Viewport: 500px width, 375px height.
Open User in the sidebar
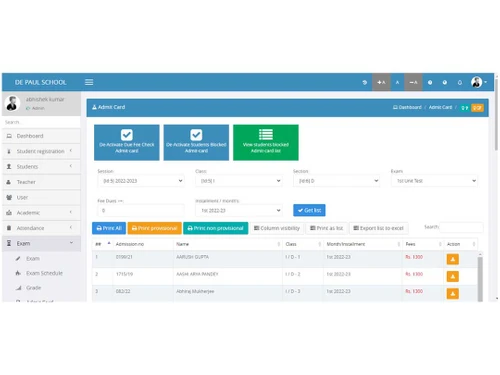[41, 197]
